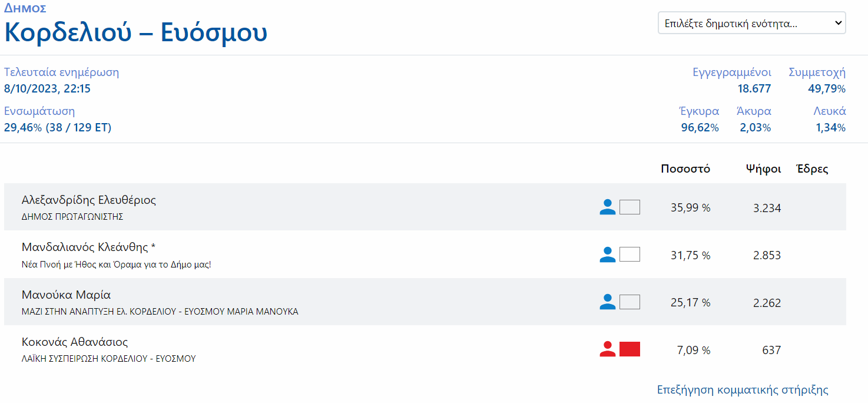Viewport: 868px width, 403px height.
Task: Click the Κορδελιού – Ευόσμου page title
Action: (136, 33)
